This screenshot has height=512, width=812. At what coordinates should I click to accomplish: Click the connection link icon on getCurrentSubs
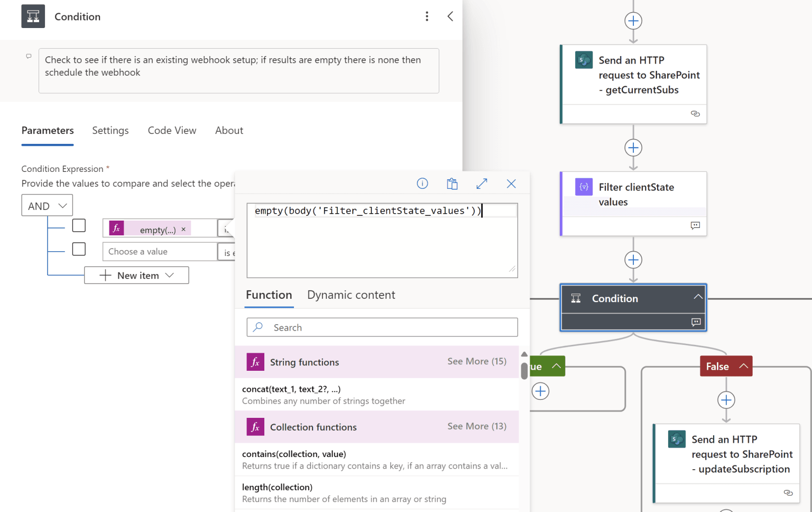point(695,114)
